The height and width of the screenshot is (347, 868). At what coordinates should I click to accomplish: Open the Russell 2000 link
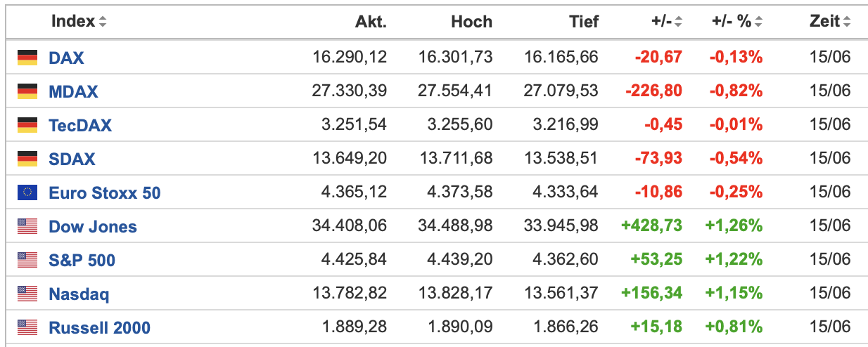[x=99, y=327]
